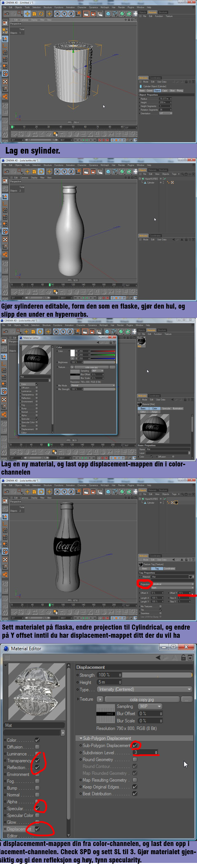Screen dimensions: 197x868
Task: Toggle Specular channel checkbox in Displacement Material Editor
Action: click(x=37, y=808)
